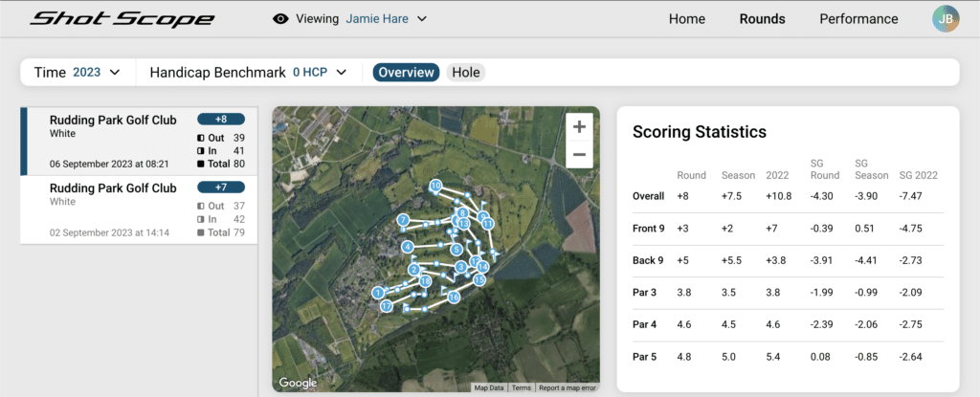Click the Shot Scope logo

pos(122,19)
